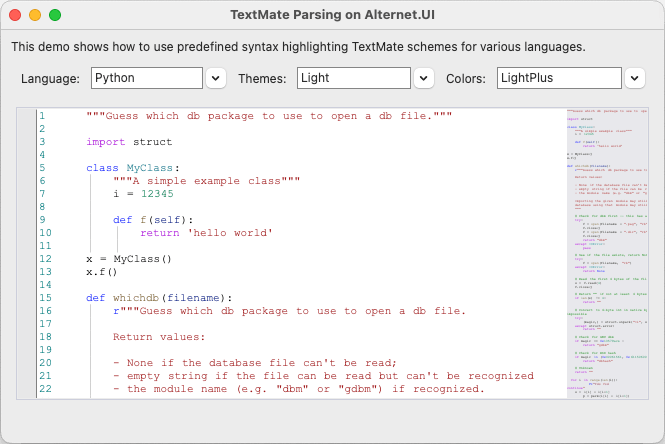
Task: Close the TextMate Parsing window
Action: click(15, 15)
